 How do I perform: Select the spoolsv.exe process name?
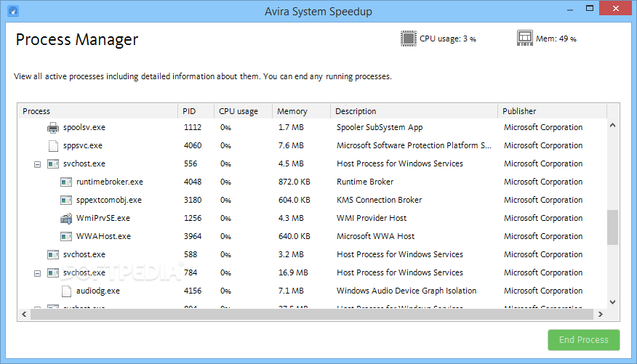click(84, 127)
